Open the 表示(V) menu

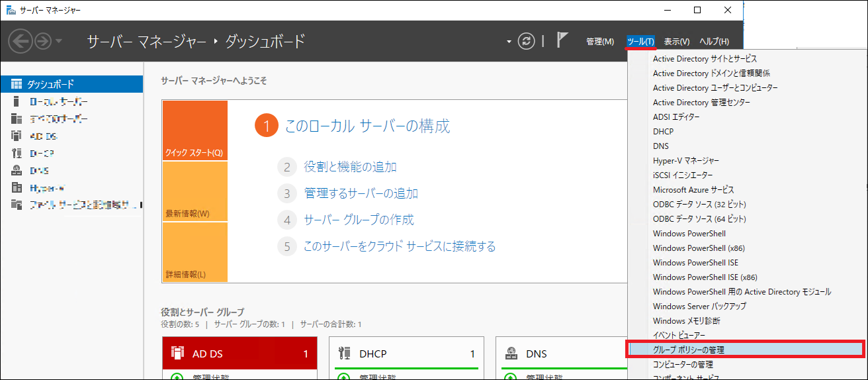tap(676, 42)
